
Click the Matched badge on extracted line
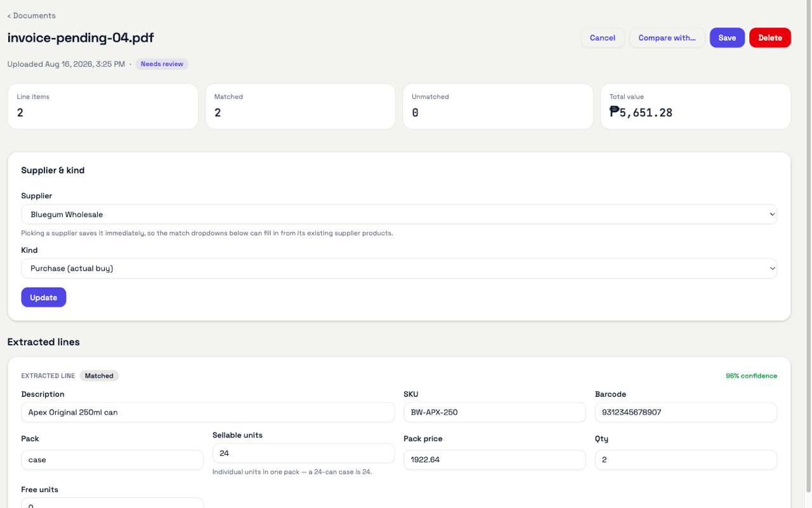pyautogui.click(x=99, y=376)
